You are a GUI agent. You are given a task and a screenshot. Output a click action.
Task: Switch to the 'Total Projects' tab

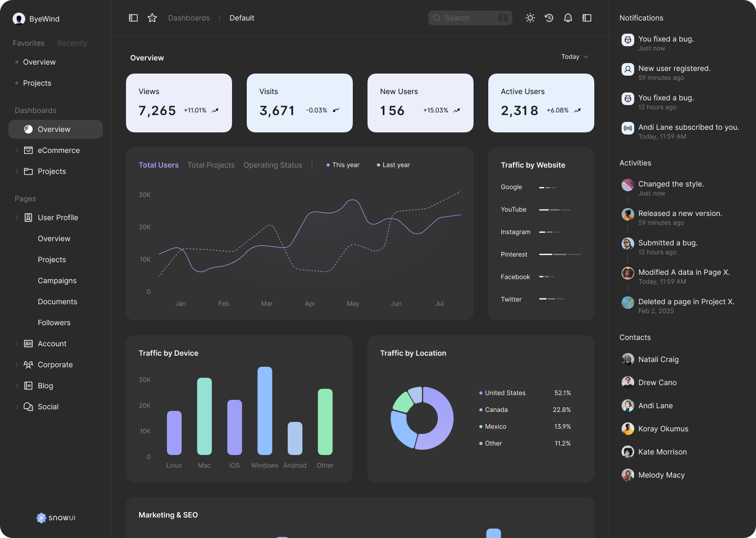(211, 164)
